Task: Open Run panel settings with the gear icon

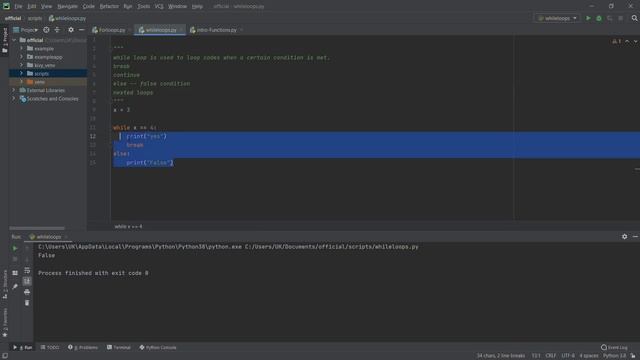Action: [624, 236]
